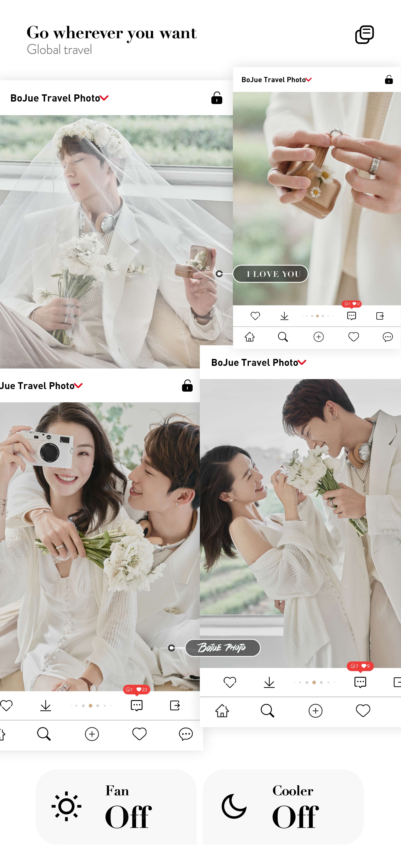The image size is (401, 868).
Task: Open comments under the 7 and 9 badge
Action: [360, 682]
